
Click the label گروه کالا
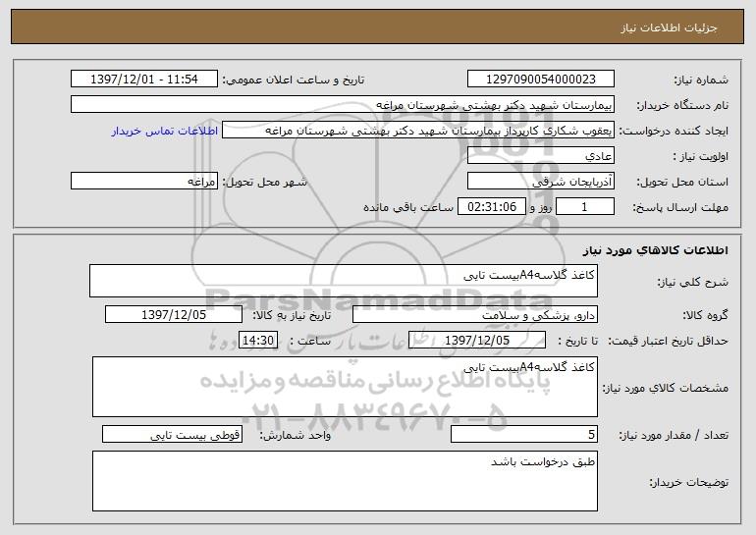(x=705, y=316)
